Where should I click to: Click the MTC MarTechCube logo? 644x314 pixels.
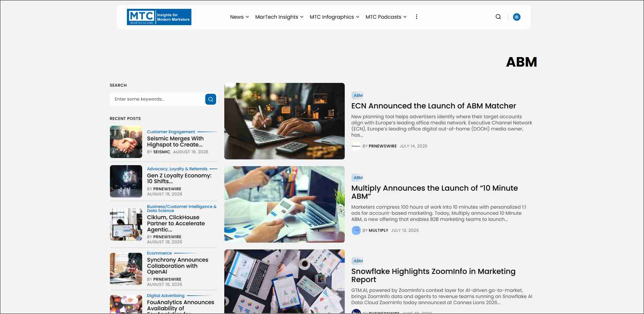pos(159,17)
